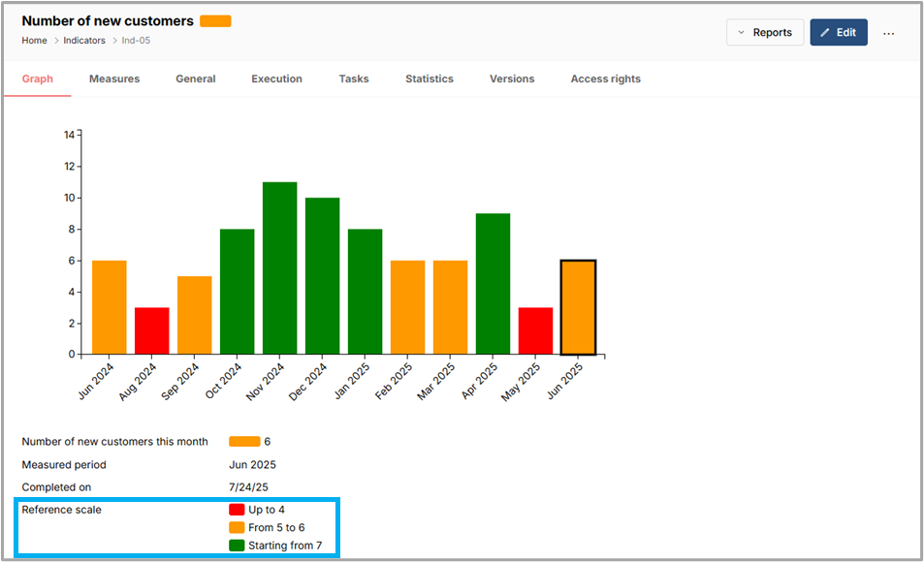The image size is (924, 562).
Task: Click the highlighted Jun 2025 bar
Action: click(x=578, y=307)
